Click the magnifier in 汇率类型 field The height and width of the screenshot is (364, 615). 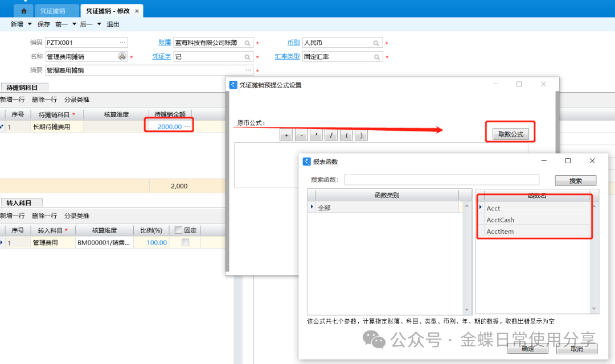[376, 57]
